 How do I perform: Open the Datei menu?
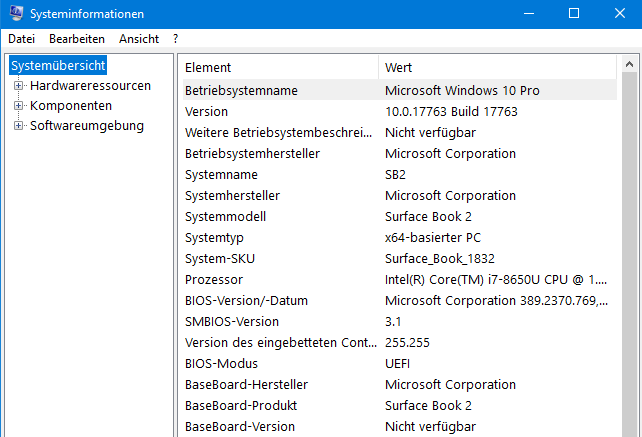[21, 39]
